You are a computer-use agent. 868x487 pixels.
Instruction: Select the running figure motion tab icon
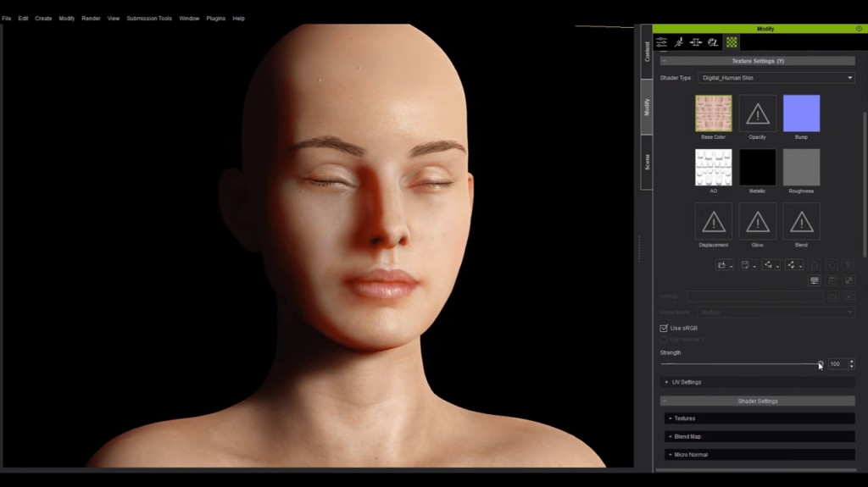[679, 42]
